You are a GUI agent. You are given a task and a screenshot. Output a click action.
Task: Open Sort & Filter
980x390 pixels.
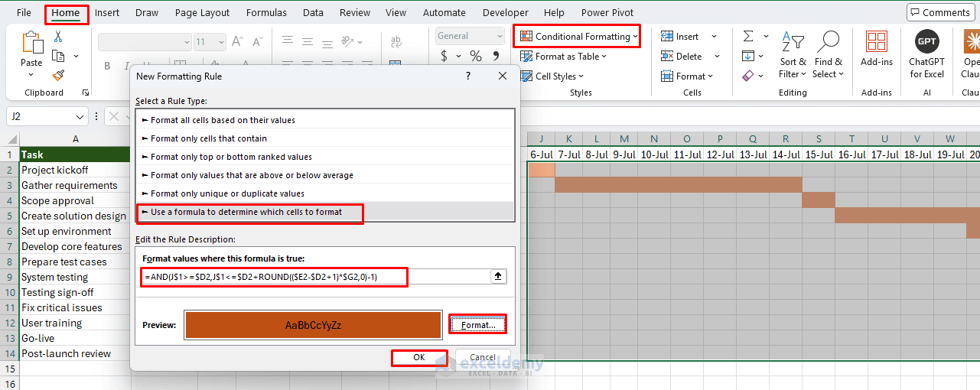(x=793, y=55)
